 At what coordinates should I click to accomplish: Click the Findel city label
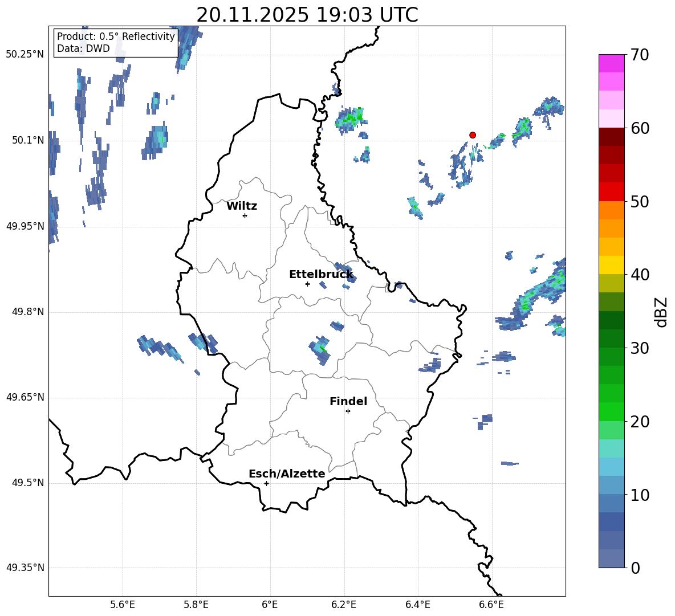coord(348,401)
